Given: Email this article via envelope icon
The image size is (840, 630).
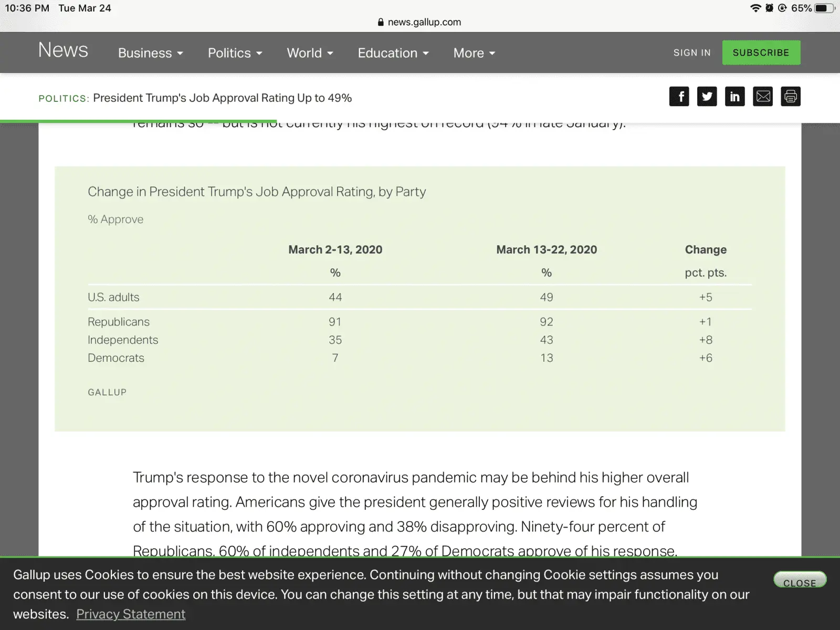Looking at the screenshot, I should click(x=762, y=97).
